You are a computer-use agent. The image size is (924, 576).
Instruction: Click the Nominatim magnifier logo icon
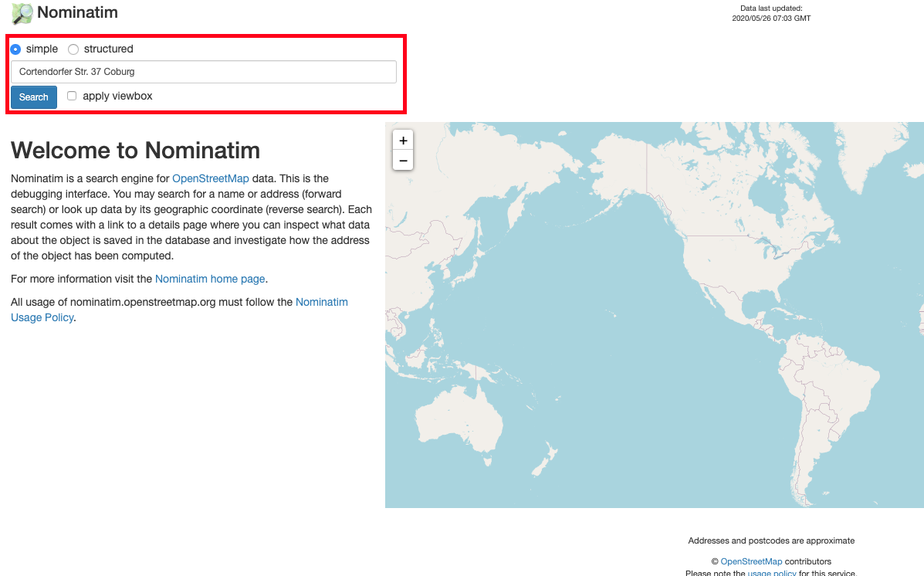(22, 14)
